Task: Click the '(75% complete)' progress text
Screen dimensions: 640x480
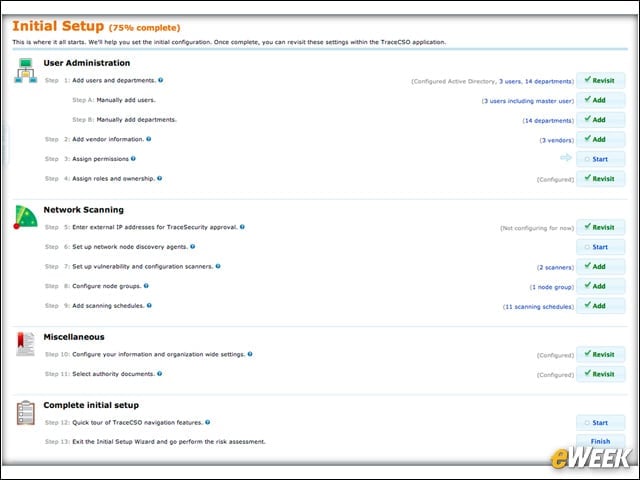Action: point(144,28)
